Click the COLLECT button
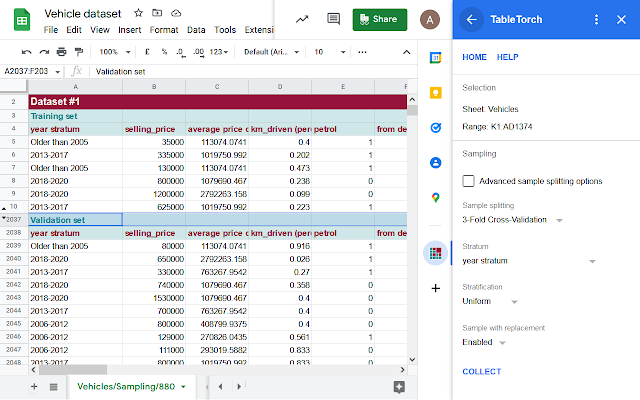640x400 pixels. pos(484,372)
